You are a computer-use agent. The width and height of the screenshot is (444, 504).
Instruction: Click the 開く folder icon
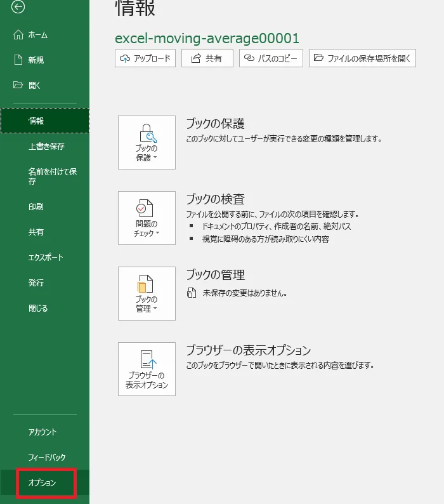coord(18,85)
